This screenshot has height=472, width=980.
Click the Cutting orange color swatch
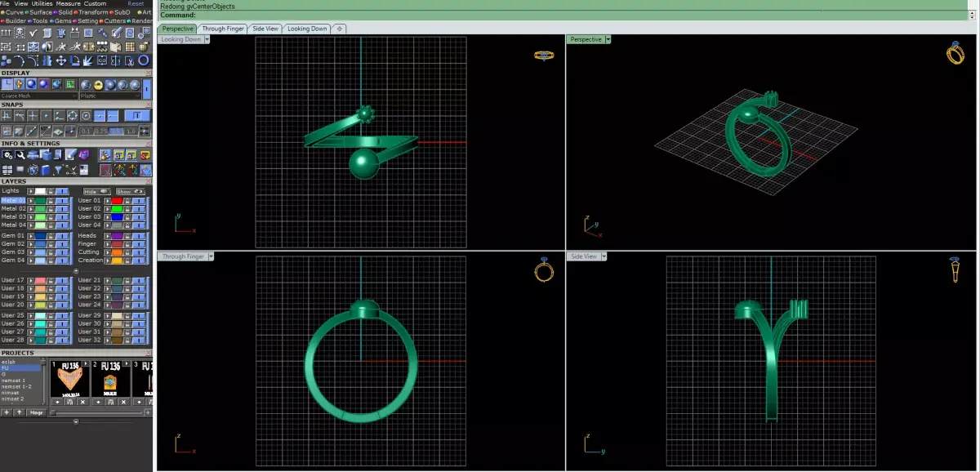[x=117, y=252]
